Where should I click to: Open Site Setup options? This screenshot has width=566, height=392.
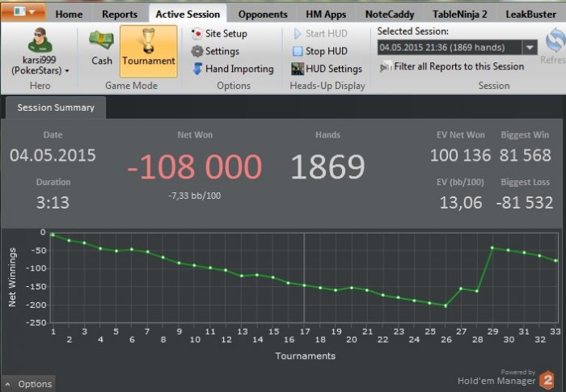tap(219, 34)
